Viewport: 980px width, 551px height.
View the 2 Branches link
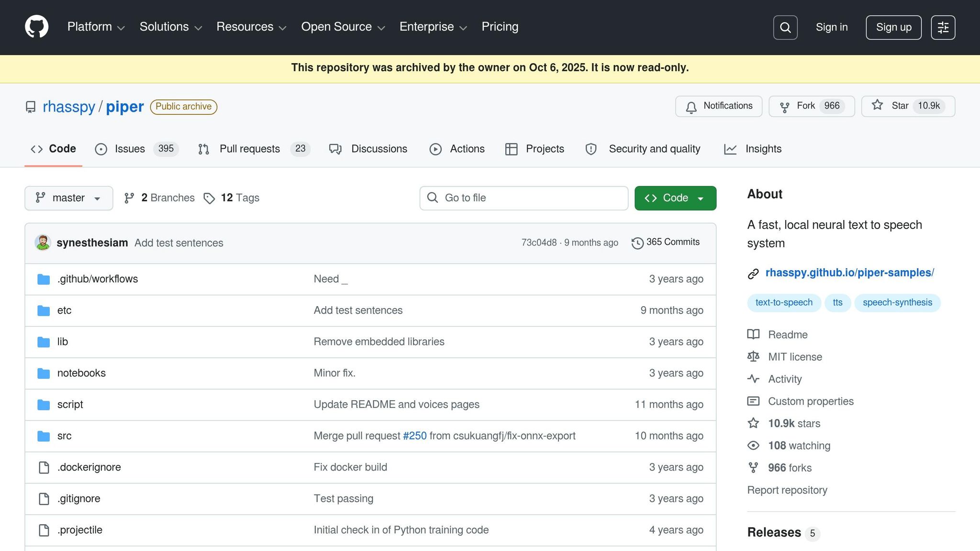click(x=159, y=198)
